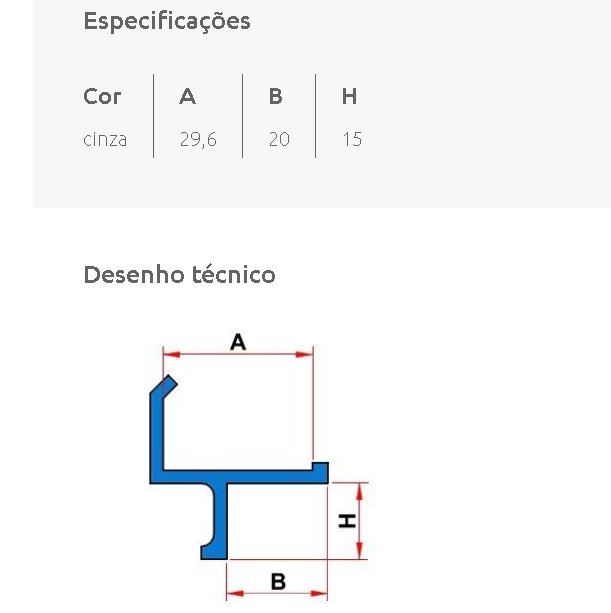This screenshot has height=613, width=611.
Task: Click the rotated H dimension label
Action: coord(347,521)
